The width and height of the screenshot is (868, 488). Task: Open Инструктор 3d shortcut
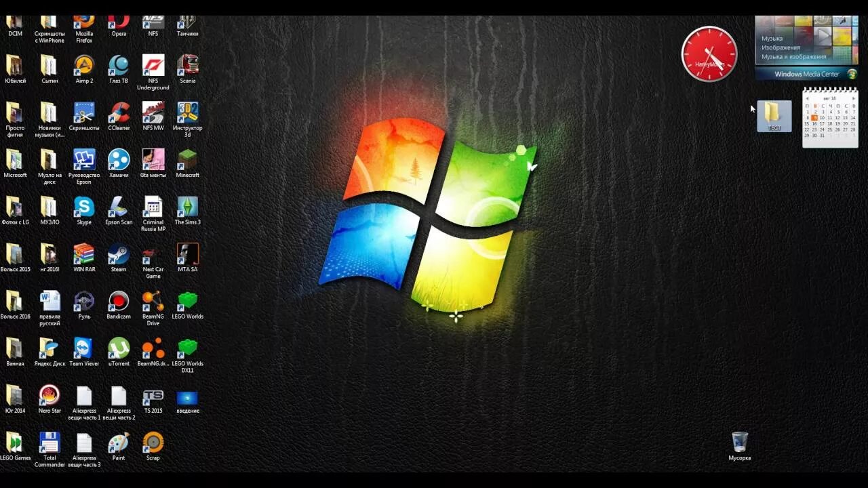tap(187, 119)
